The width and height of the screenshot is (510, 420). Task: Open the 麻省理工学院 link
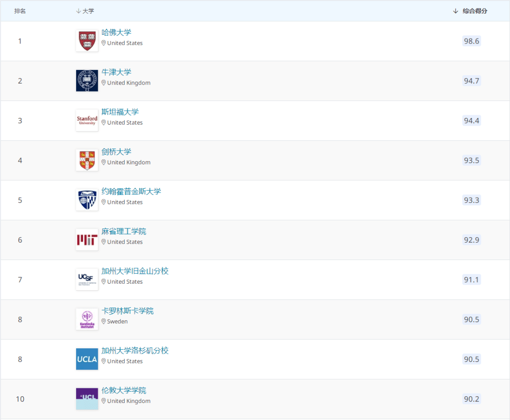(124, 231)
